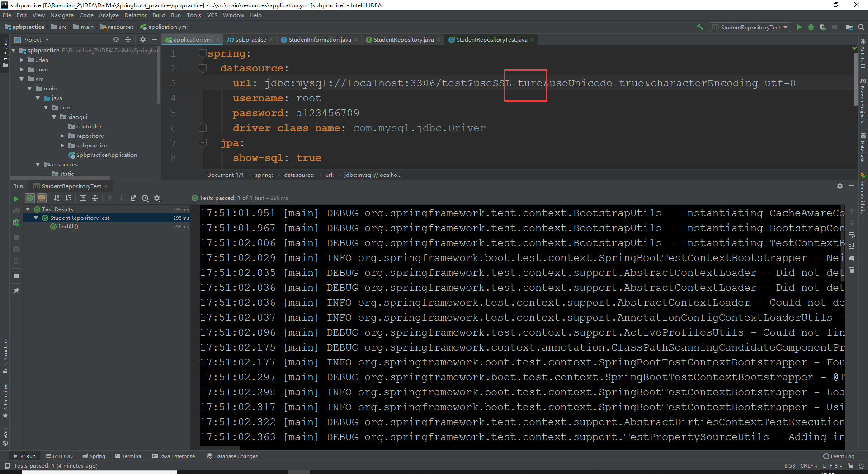Open Project panel settings gear

(143, 39)
